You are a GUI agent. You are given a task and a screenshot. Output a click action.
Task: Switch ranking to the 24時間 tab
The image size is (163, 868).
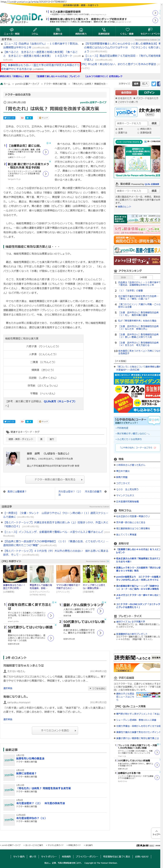tap(143, 277)
